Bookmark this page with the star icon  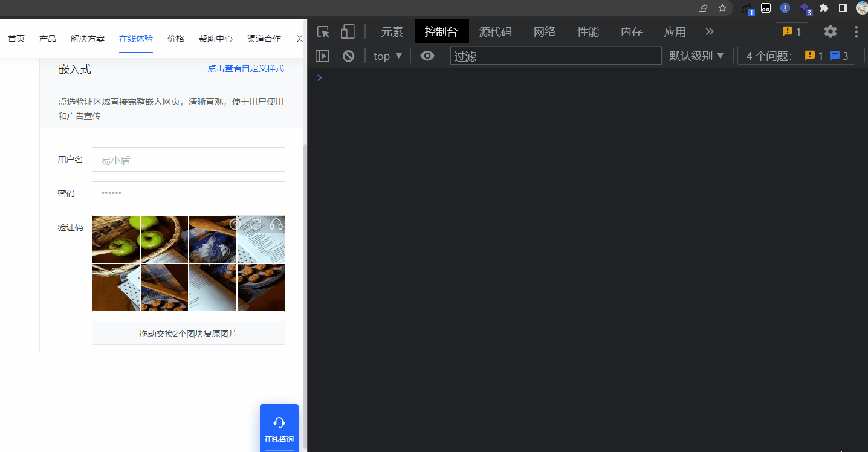(722, 8)
